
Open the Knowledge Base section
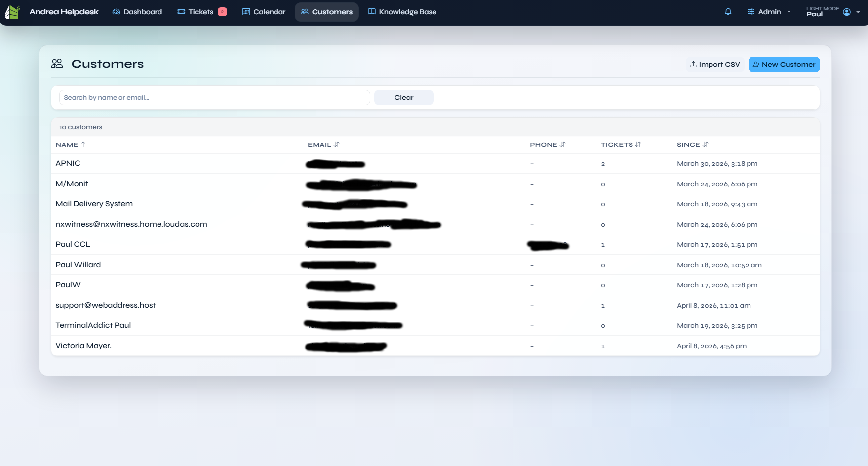[x=402, y=12]
